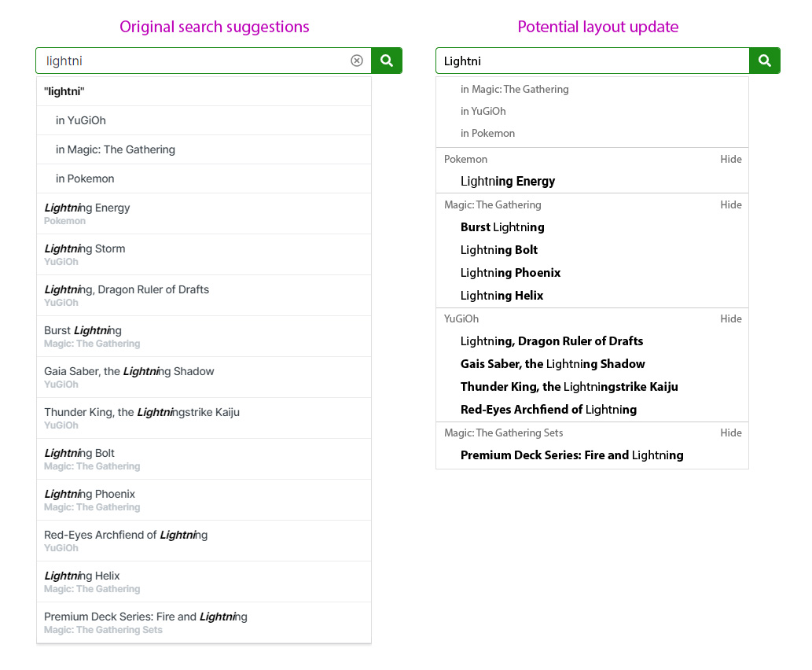Pick Lightning Helix in the original suggestion list
Image resolution: width=812 pixels, height=670 pixels.
[x=204, y=582]
